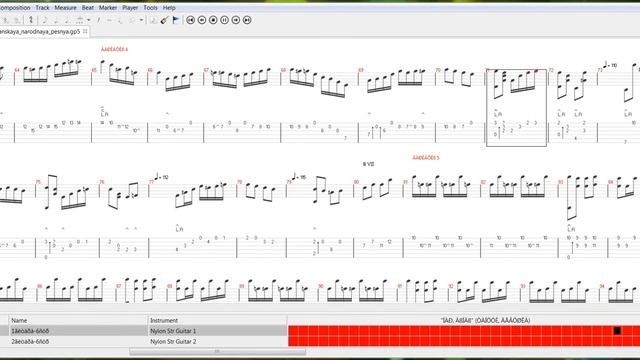Click the measure number 82
640x360 pixels.
pos(483,182)
